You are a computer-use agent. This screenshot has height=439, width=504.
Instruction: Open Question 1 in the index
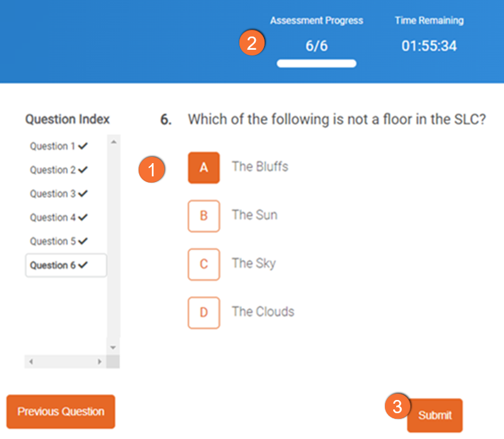pyautogui.click(x=59, y=146)
